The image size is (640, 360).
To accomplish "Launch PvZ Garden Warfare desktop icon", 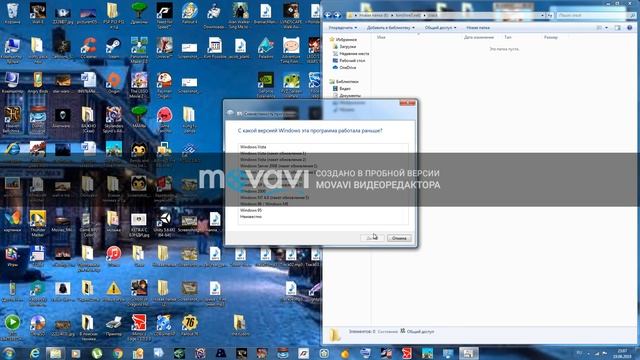I will click(x=291, y=84).
